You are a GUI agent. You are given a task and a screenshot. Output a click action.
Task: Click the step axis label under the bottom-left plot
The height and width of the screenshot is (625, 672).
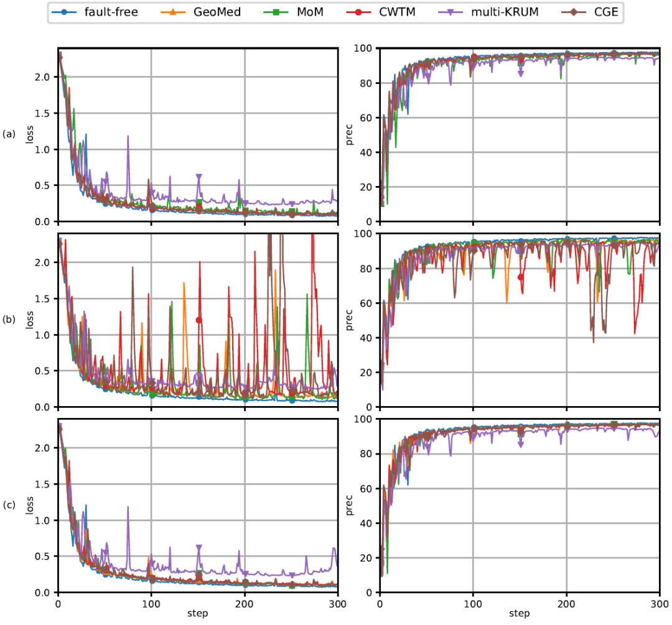[x=197, y=614]
